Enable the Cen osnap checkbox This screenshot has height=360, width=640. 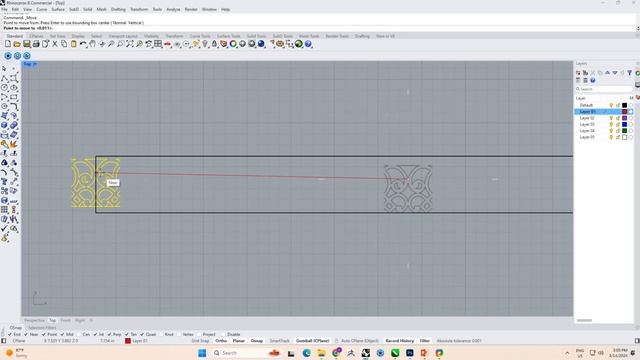point(79,334)
